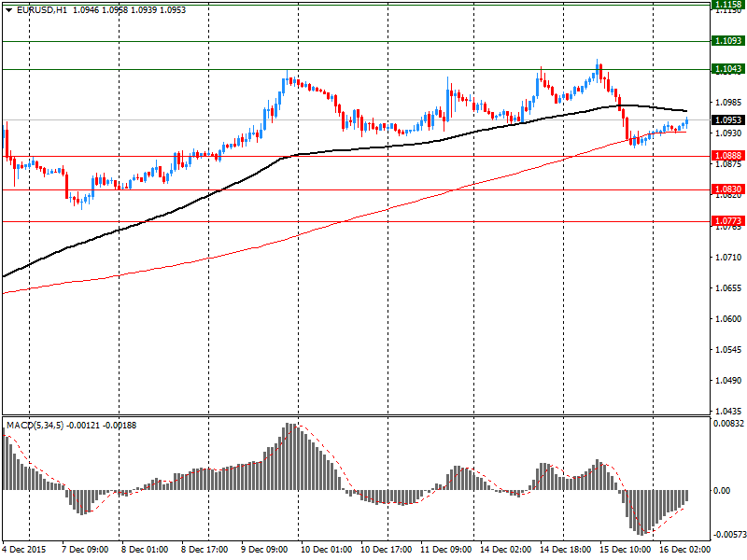This screenshot has height=560, width=747.
Task: Open the chart dropdown triangle beside EURUSD,H1
Action: click(8, 10)
